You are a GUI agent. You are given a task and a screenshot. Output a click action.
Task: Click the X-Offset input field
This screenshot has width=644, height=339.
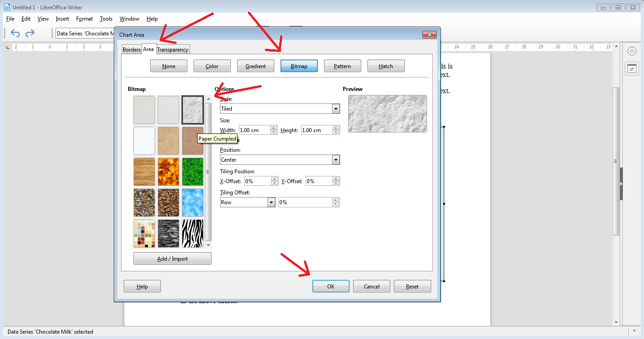click(257, 181)
